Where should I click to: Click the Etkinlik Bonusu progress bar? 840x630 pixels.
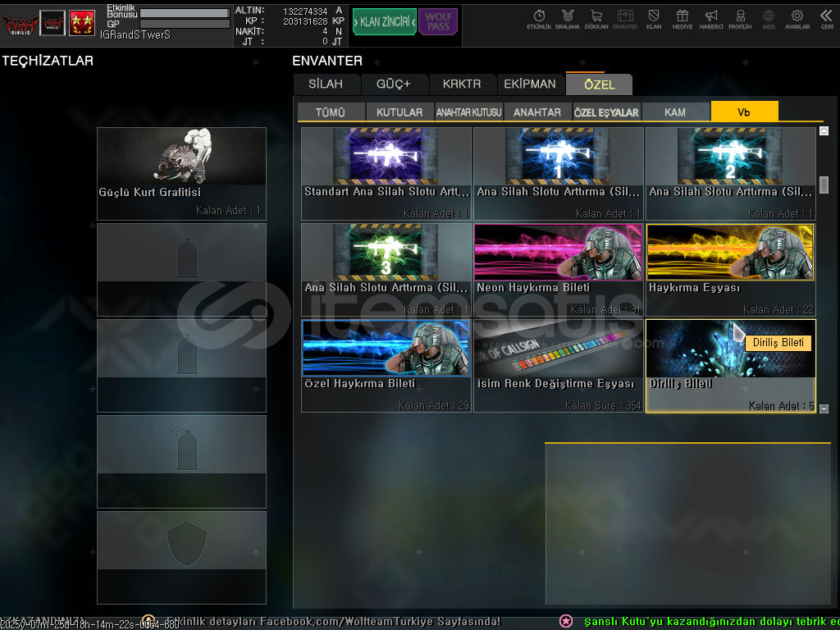(x=185, y=12)
